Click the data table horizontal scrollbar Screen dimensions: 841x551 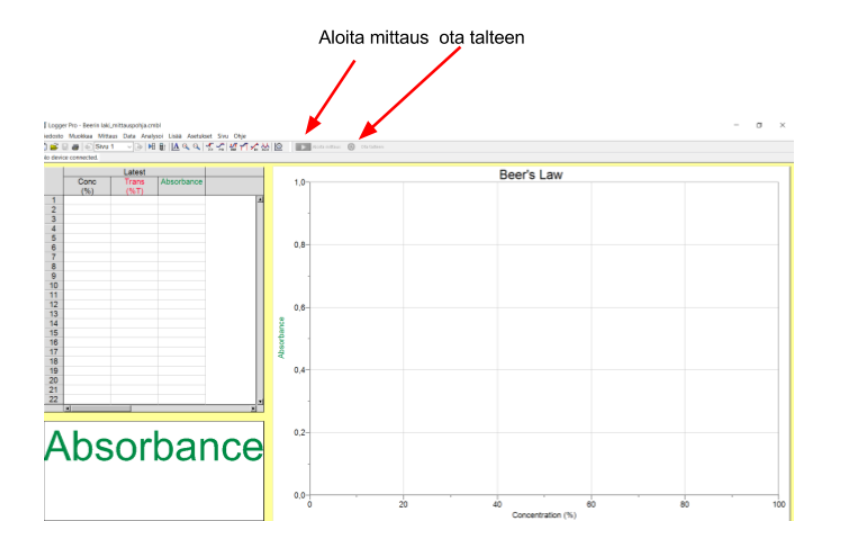(160, 409)
